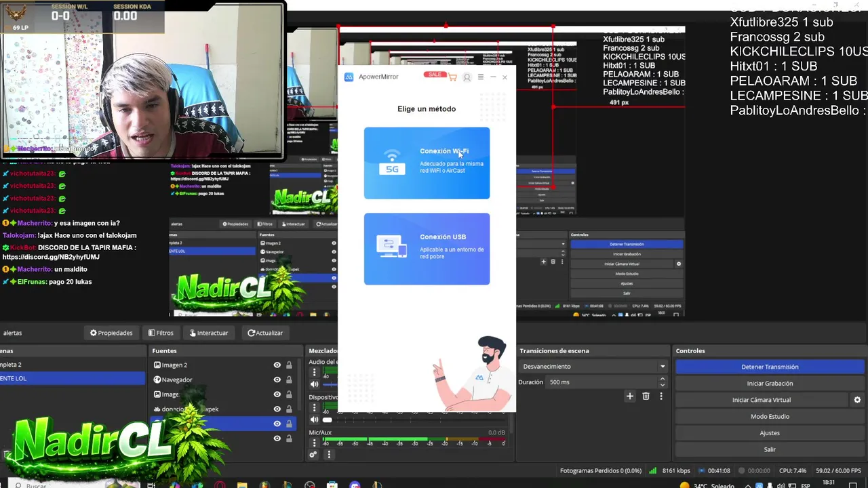Open the ApowerMirror account profile icon
The image size is (868, 488).
click(x=467, y=77)
